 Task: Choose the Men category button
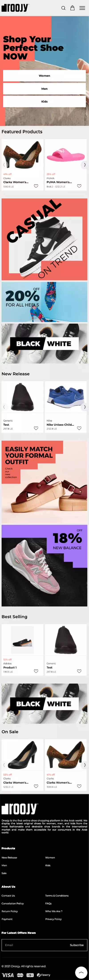44,89
